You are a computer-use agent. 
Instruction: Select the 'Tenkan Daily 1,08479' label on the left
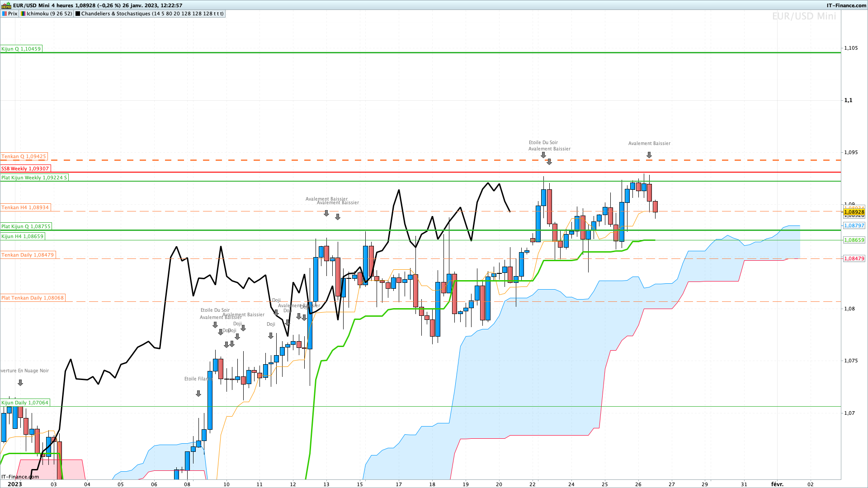coord(28,255)
